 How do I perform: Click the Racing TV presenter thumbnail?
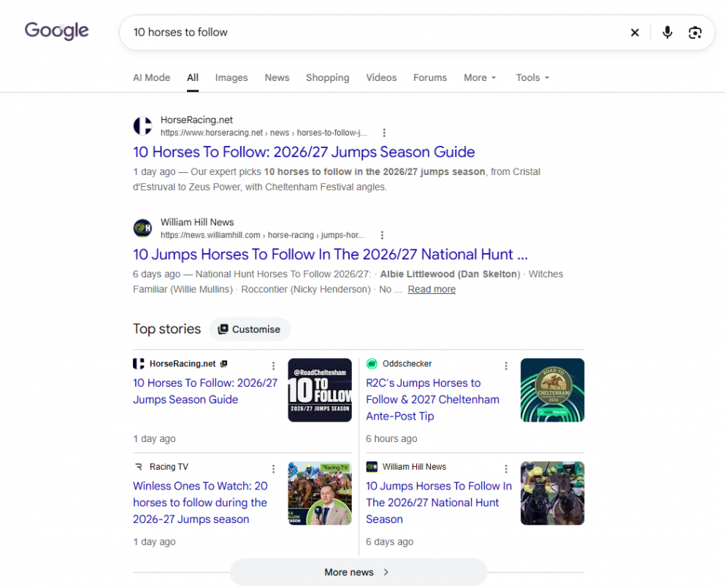click(x=320, y=493)
